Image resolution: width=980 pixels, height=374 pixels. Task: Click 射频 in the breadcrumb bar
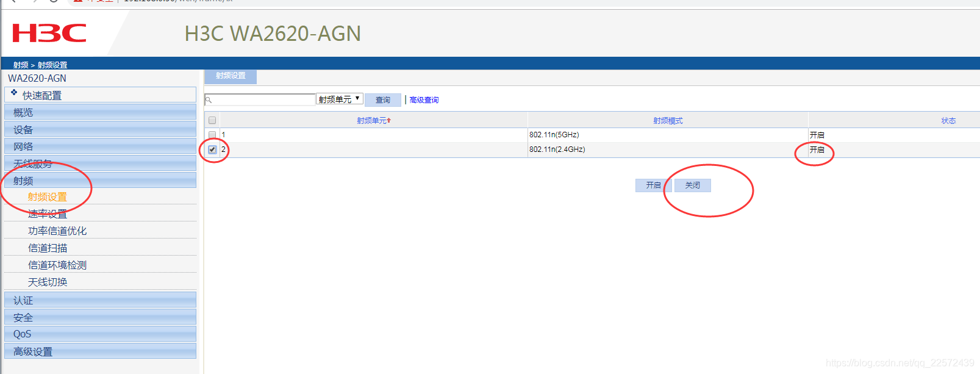(x=21, y=65)
